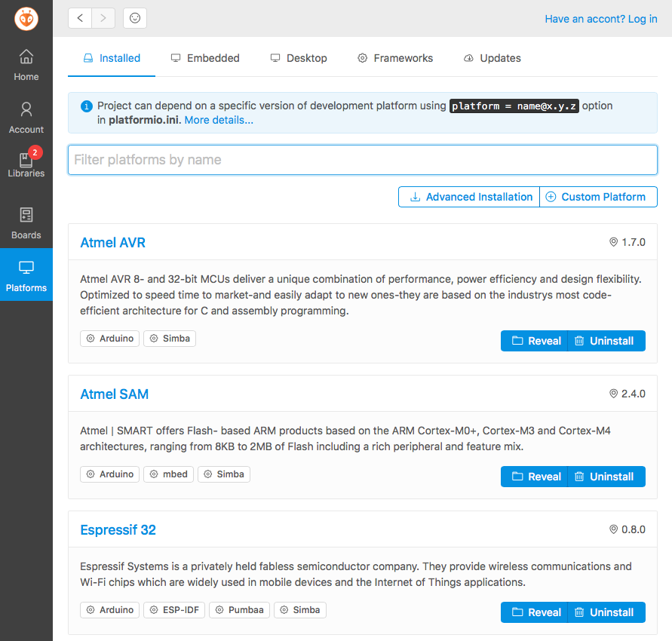Click Atmel SAM version 2.4.0 label
Image resolution: width=672 pixels, height=641 pixels.
[628, 394]
